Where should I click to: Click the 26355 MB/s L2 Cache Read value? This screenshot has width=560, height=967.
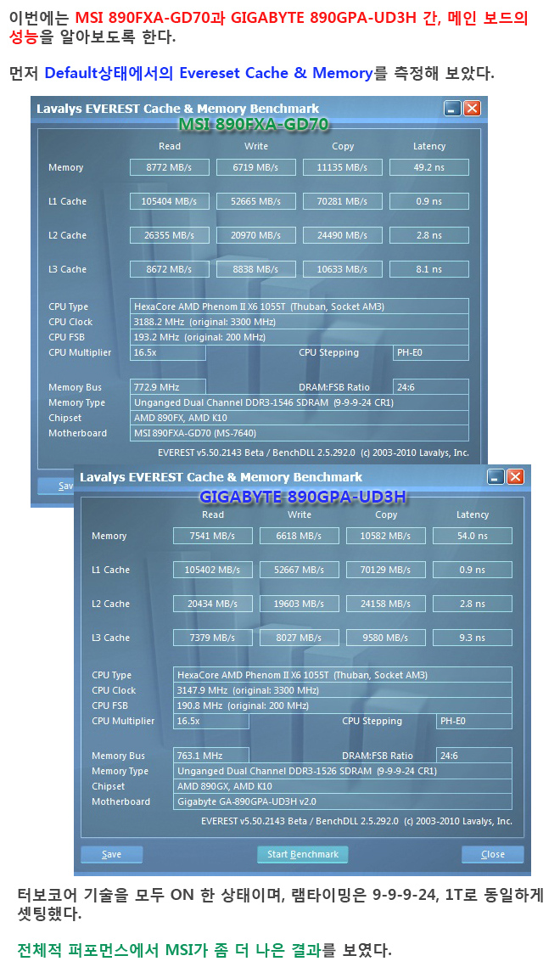170,235
